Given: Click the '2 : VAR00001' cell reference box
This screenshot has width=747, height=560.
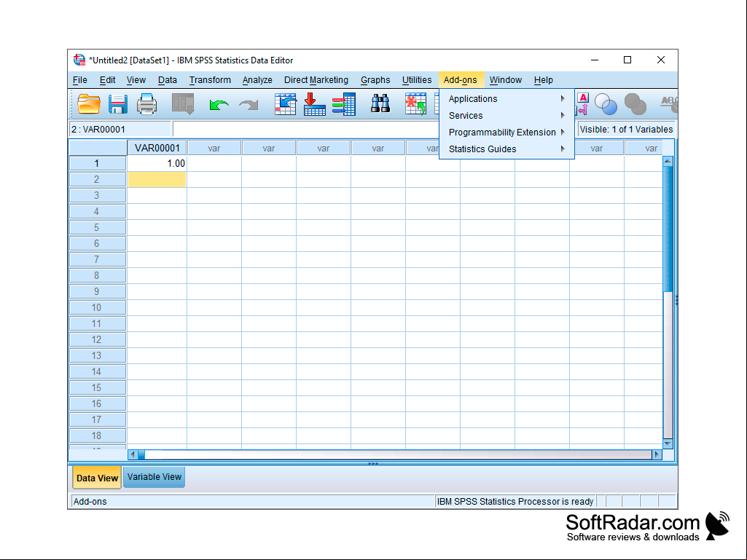Looking at the screenshot, I should click(x=120, y=129).
